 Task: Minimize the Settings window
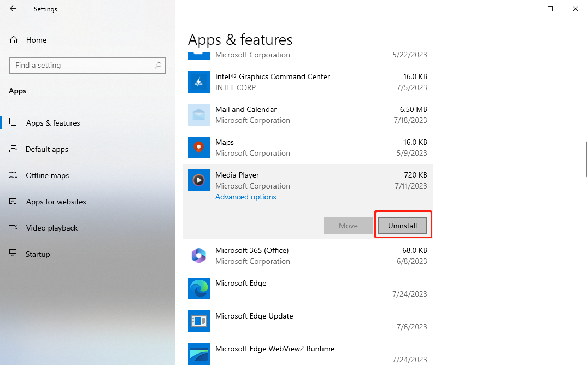coord(525,9)
